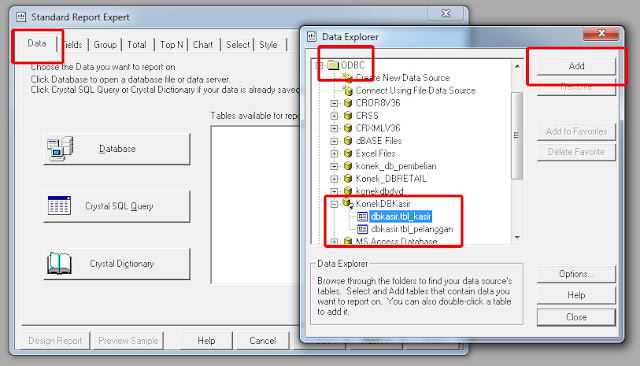Screen dimensions: 640x366
Task: Expand the konek_db_pembelian node
Action: click(334, 166)
